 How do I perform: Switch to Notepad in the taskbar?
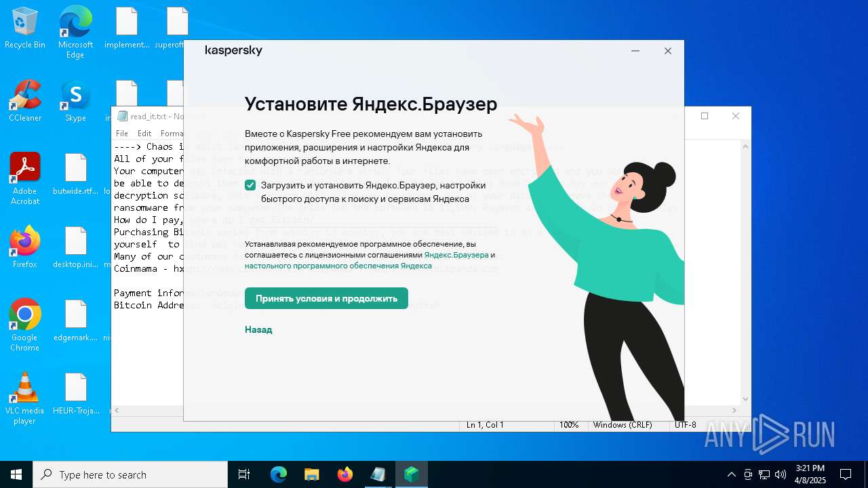(378, 474)
